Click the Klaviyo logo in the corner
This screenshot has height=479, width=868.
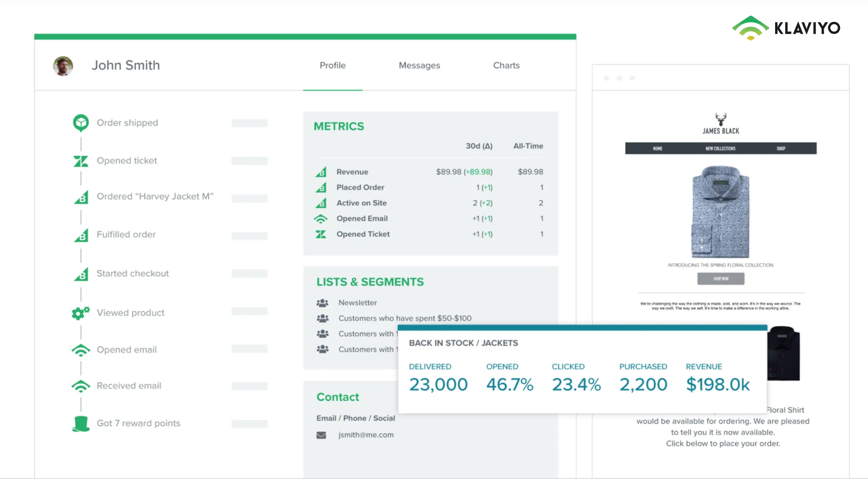click(x=786, y=28)
